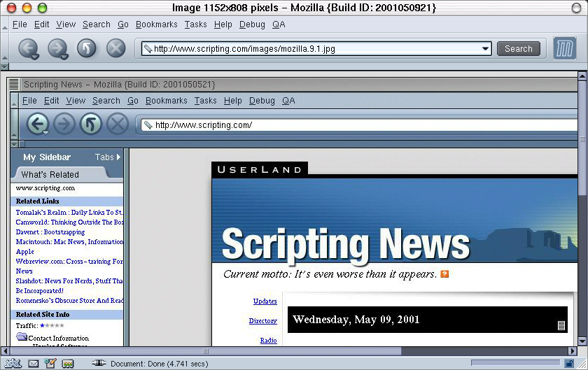This screenshot has height=370, width=588.
Task: Collapse the pictured window's menu bar grippy
Action: 14,101
